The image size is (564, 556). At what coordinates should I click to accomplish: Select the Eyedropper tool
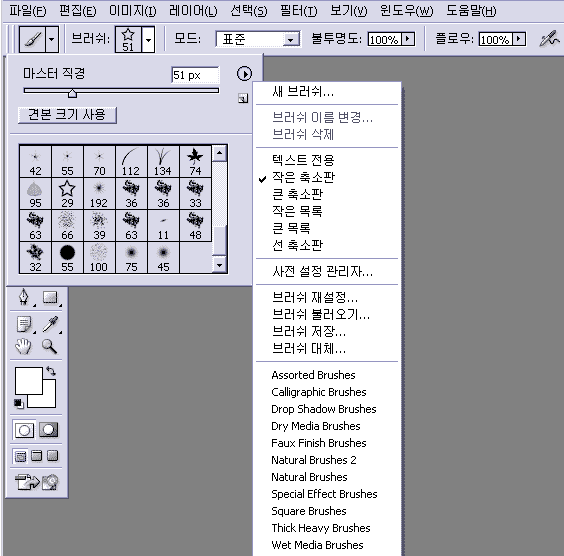point(50,325)
